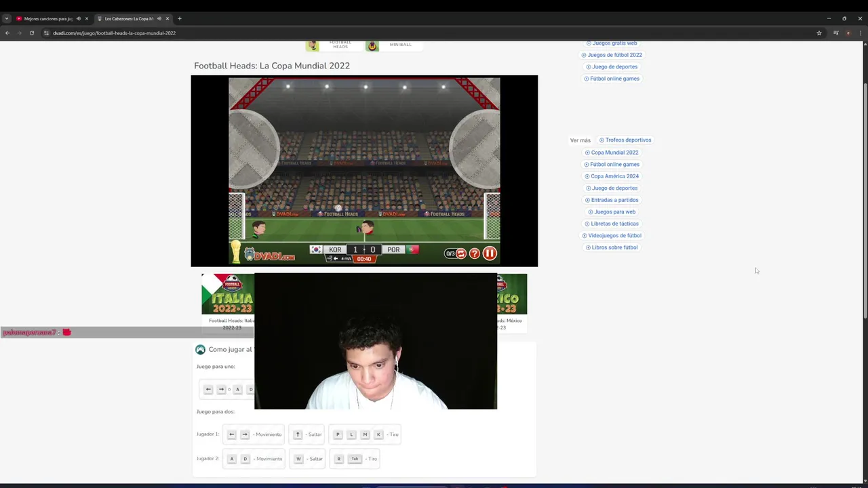
Task: Click the World Cup trophy icon
Action: coord(235,251)
